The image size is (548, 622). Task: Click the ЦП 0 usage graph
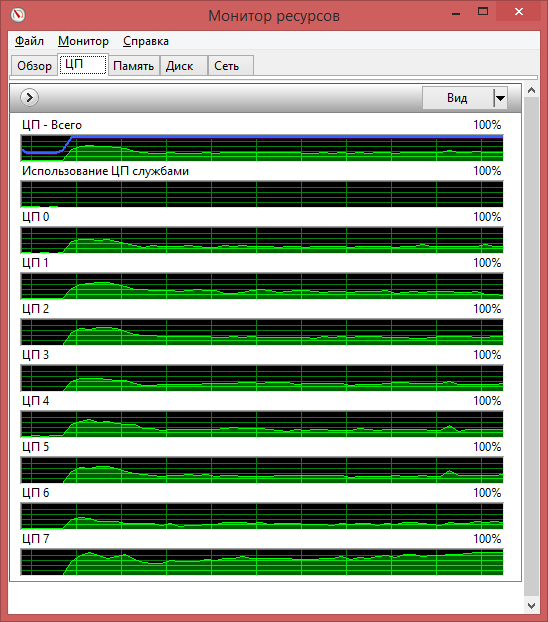click(262, 240)
